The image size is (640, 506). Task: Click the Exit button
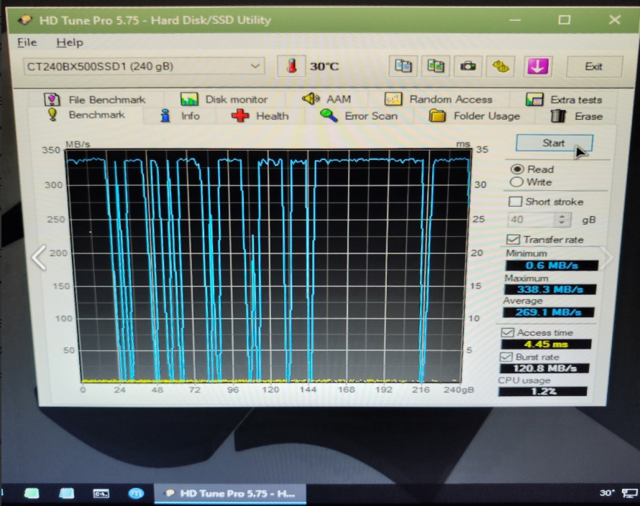point(594,66)
